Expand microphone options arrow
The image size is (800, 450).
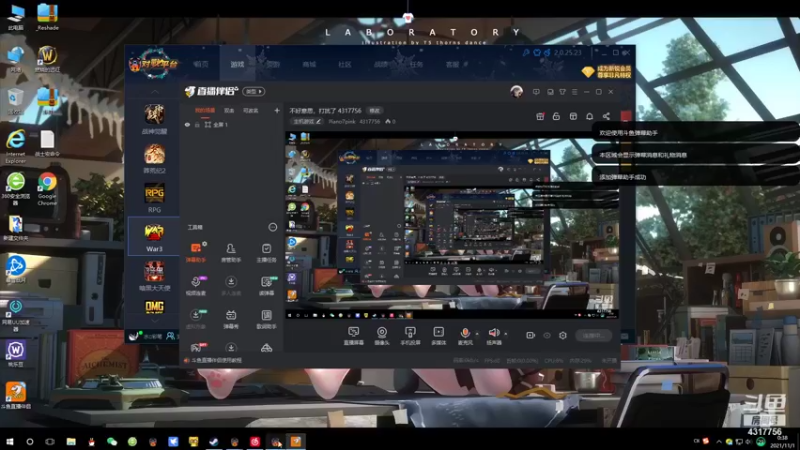tap(477, 334)
